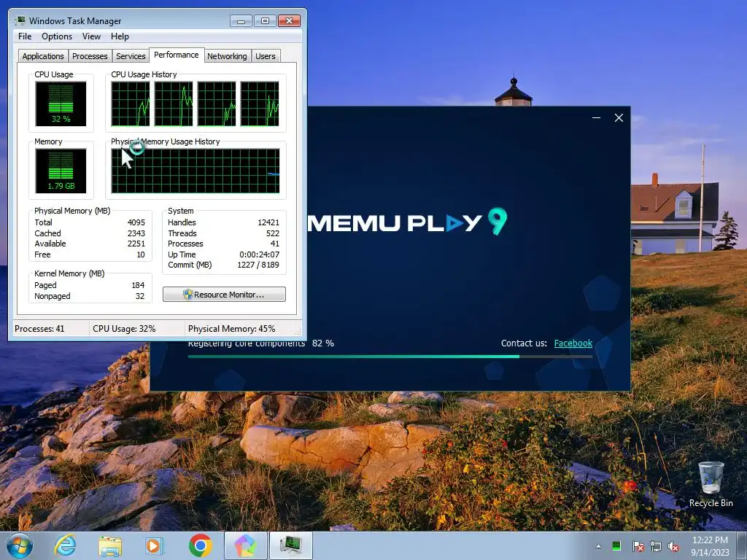Minimize the Task Manager window
This screenshot has width=747, height=560.
(241, 20)
